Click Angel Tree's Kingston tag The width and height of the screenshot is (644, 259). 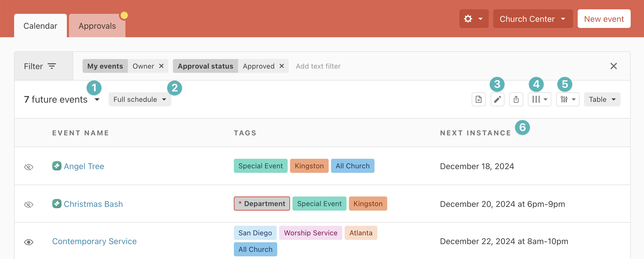[x=309, y=166]
